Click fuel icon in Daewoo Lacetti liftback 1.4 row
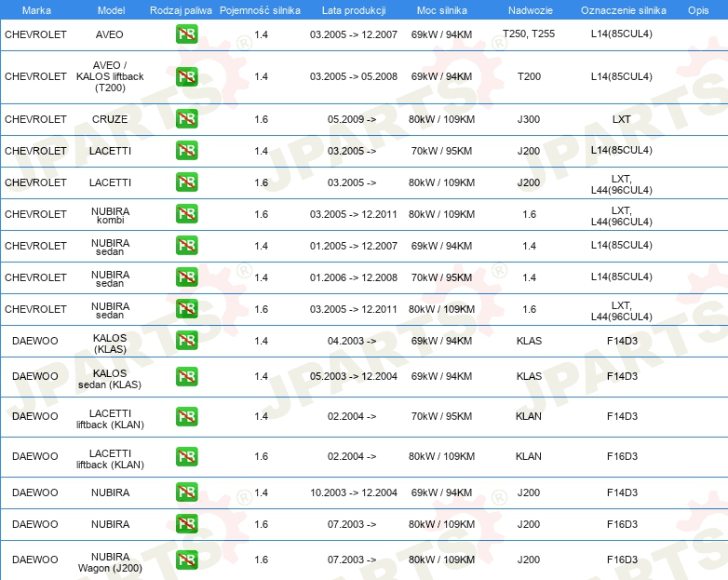Screen dimensions: 728x580 tap(186, 416)
